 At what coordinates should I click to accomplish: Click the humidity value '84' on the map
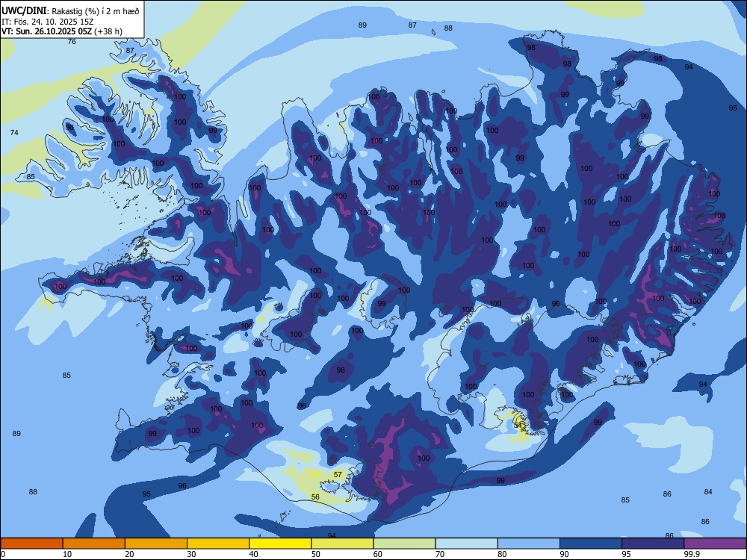coord(708,492)
